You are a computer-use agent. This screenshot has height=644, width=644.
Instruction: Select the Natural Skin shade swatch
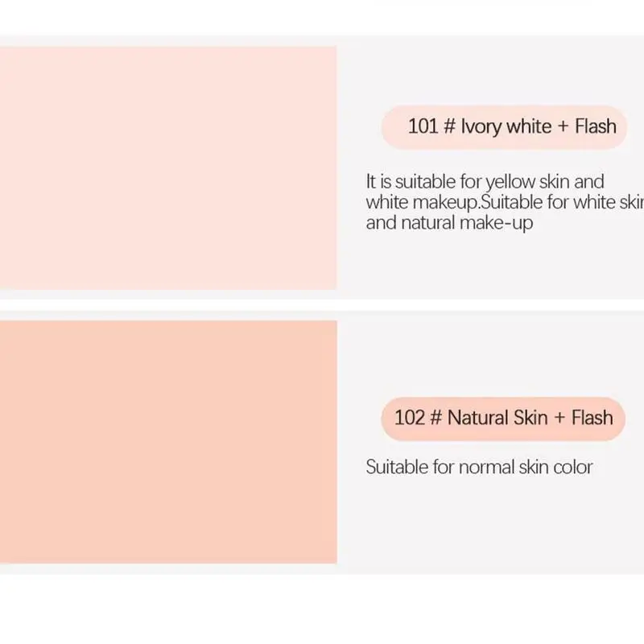click(168, 442)
